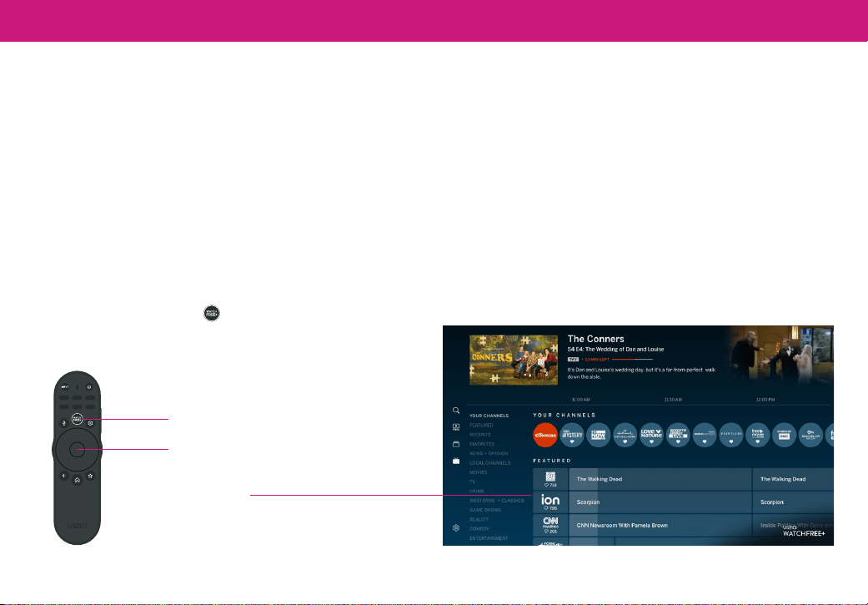Viewport: 868px width, 605px height.
Task: Select the ion Mystery channel circle
Action: [x=572, y=435]
